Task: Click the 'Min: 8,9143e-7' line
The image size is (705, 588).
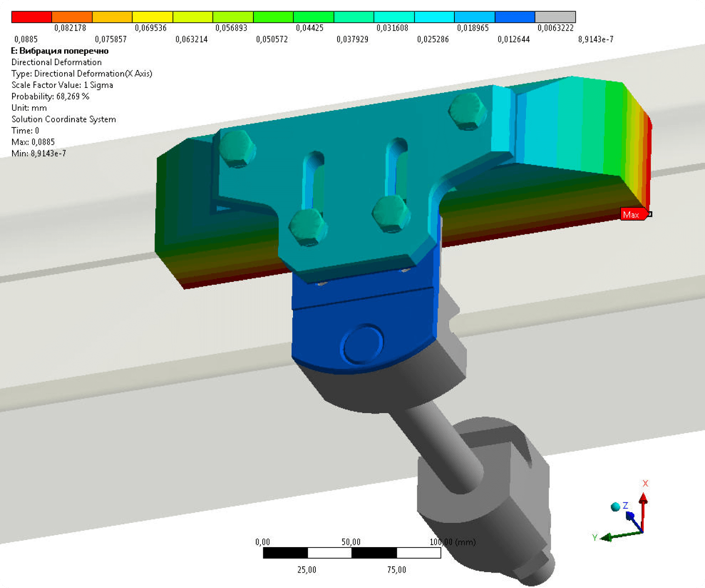Action: point(39,154)
